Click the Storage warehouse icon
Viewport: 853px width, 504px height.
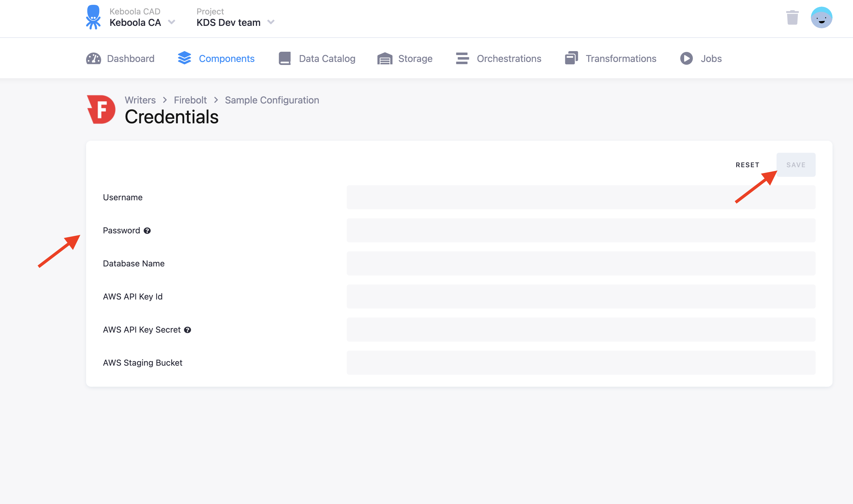tap(385, 58)
